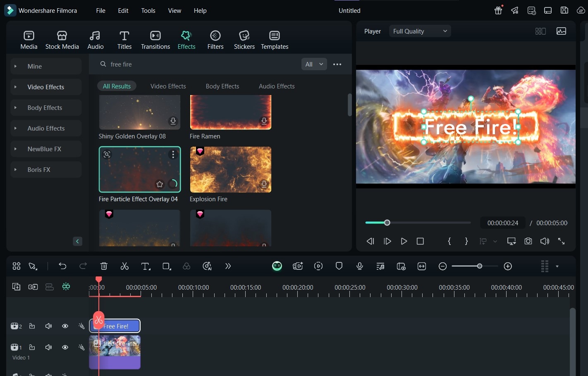
Task: Click the marker shield icon
Action: point(339,266)
